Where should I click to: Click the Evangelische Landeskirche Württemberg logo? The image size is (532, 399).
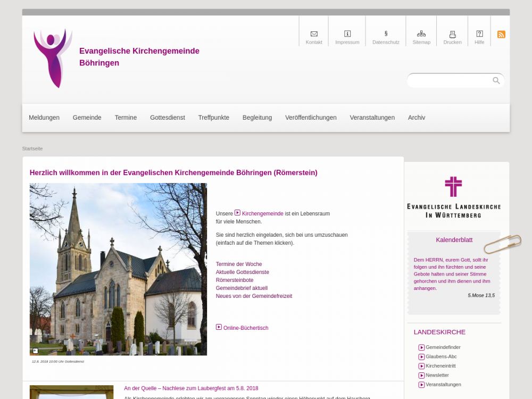pos(453,197)
